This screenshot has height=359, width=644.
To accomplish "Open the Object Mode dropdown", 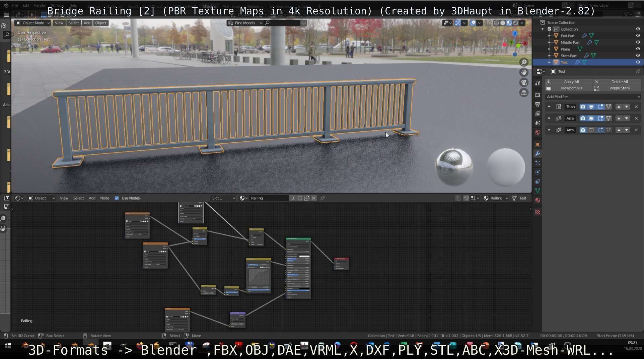I will pos(32,23).
